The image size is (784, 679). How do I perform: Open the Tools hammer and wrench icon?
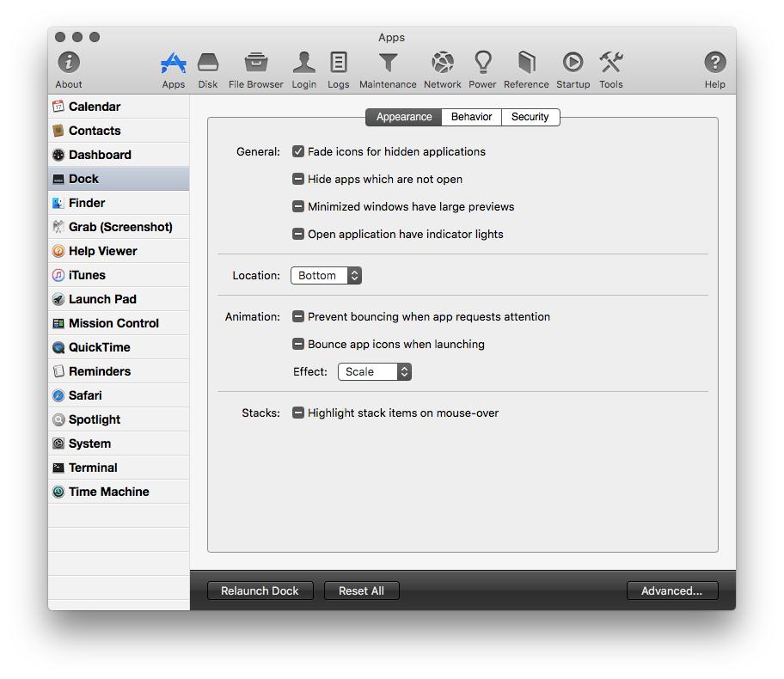point(611,63)
